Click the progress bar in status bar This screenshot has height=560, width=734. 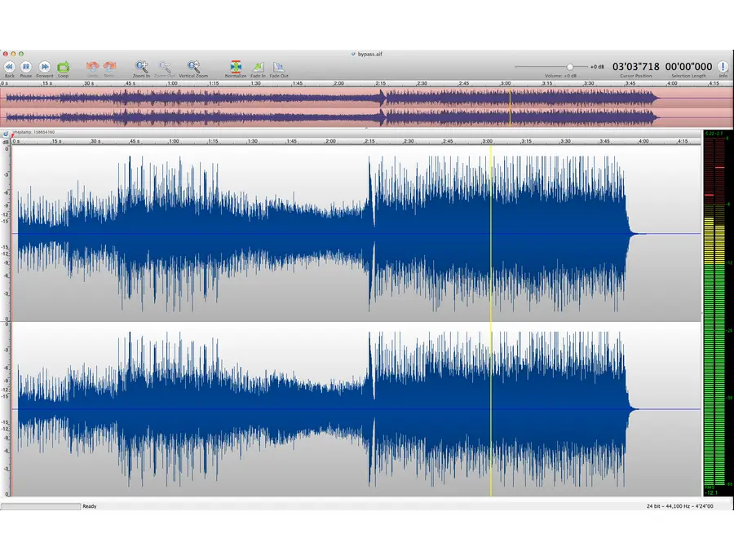[41, 506]
